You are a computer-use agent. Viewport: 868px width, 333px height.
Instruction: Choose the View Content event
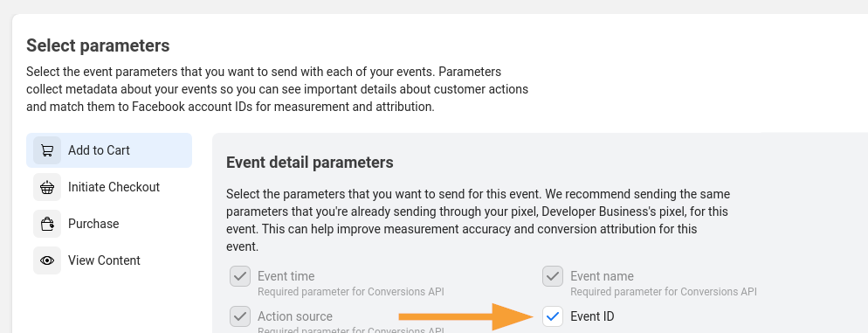coord(109,260)
